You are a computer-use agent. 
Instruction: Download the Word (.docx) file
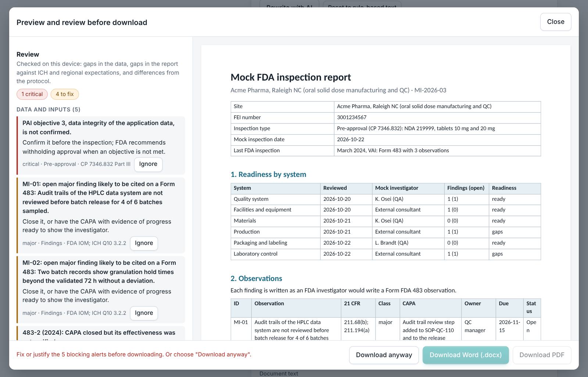coord(465,355)
